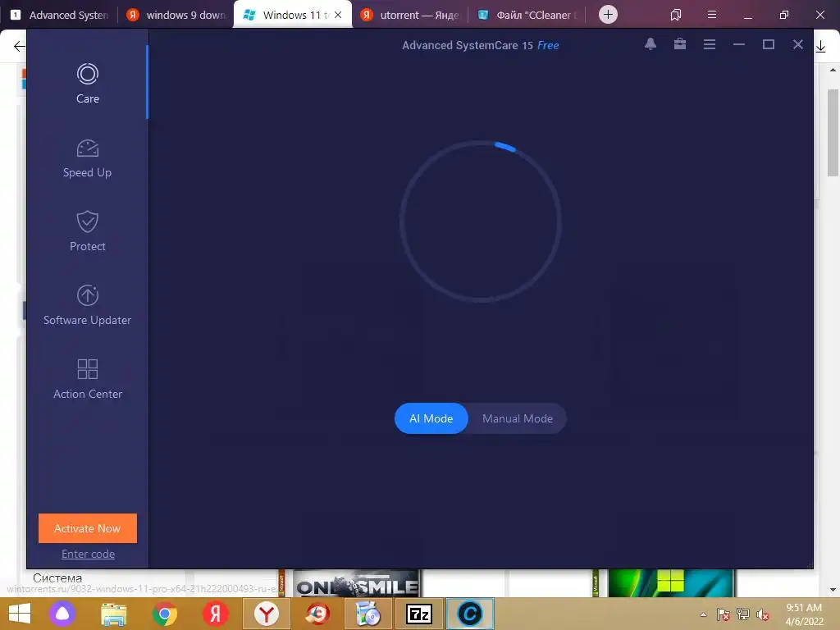The width and height of the screenshot is (840, 630).
Task: Minimize the Advanced SystemCare window
Action: 739,44
